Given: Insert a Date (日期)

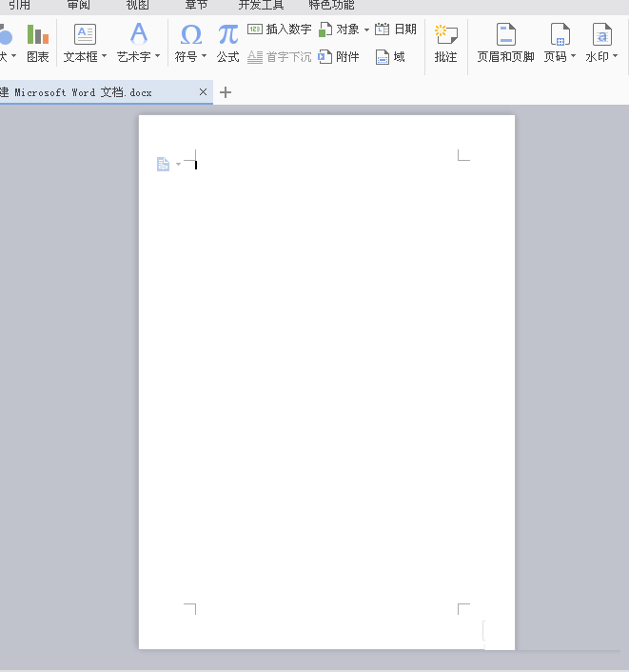Looking at the screenshot, I should (396, 30).
